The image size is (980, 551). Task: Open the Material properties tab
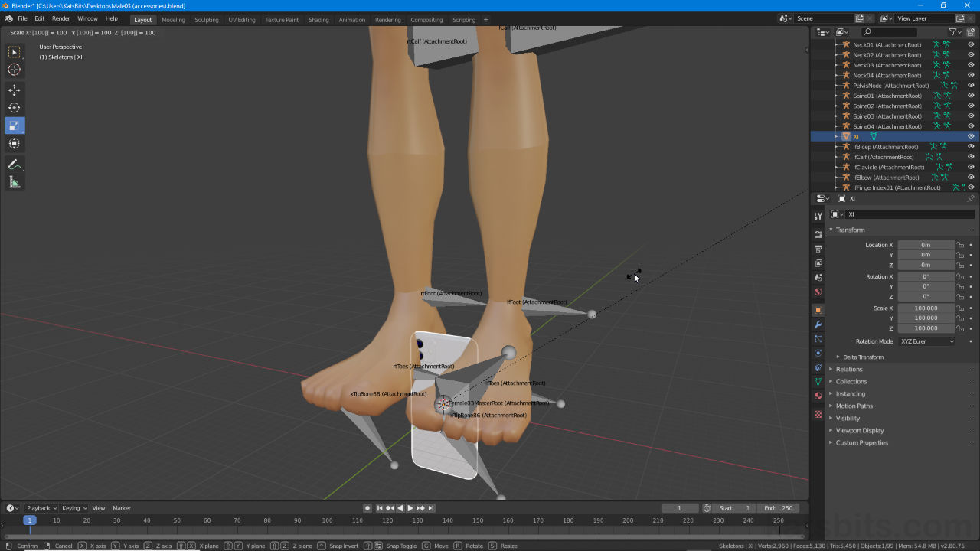tap(818, 396)
